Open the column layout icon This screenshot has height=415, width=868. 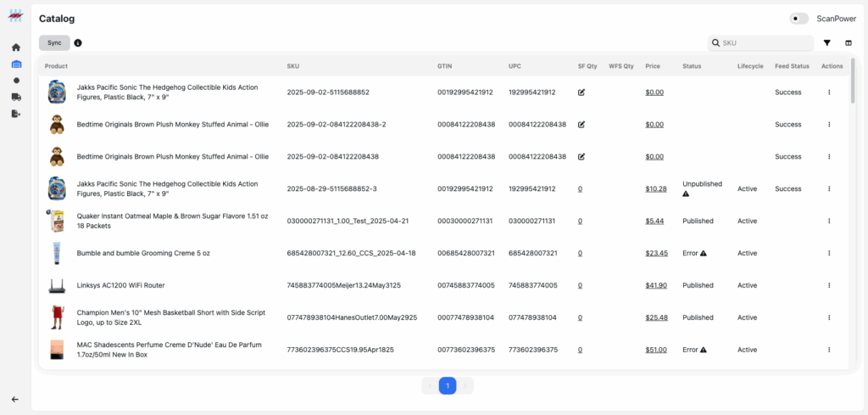pyautogui.click(x=848, y=42)
